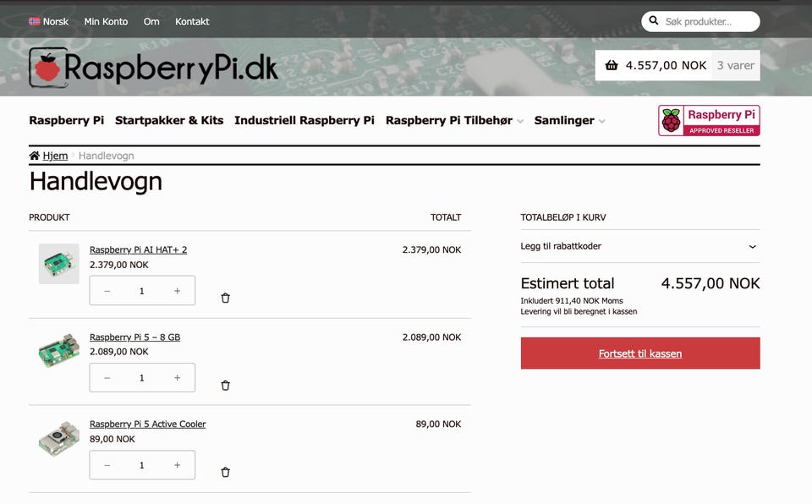Open Raspberry Pi AI HAT+ 2 product link
812x504 pixels.
[x=138, y=249]
